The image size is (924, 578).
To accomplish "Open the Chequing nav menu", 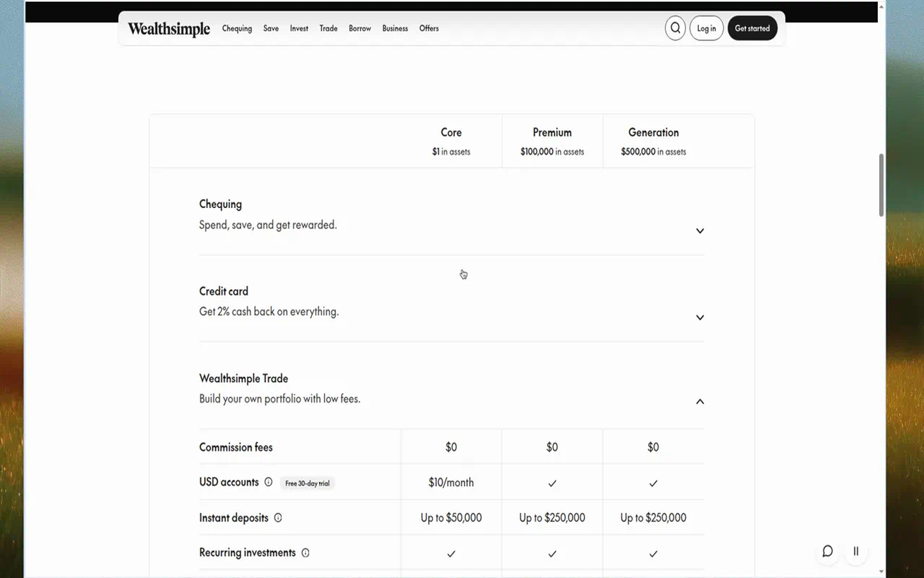I will click(x=237, y=28).
